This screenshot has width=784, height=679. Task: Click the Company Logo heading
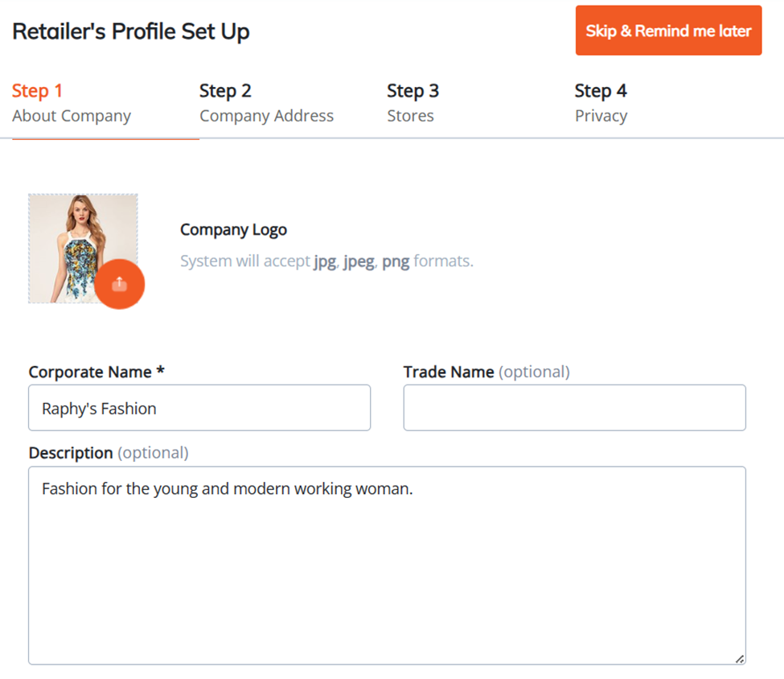[233, 229]
